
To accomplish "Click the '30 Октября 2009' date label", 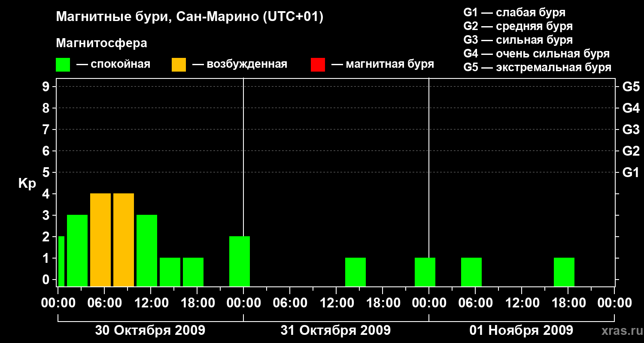I will pos(150,331).
